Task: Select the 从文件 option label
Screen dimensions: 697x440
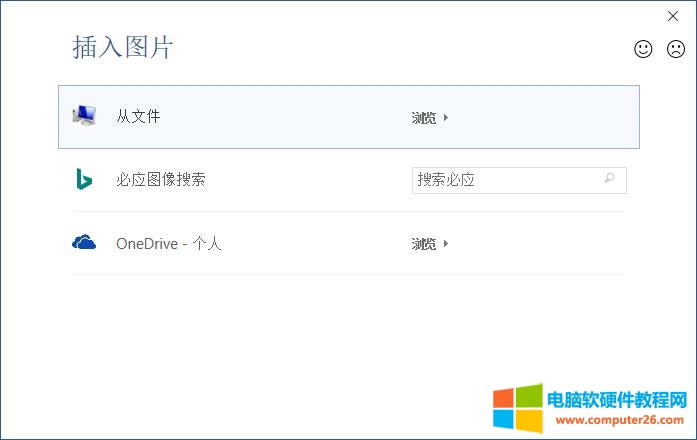Action: 138,117
